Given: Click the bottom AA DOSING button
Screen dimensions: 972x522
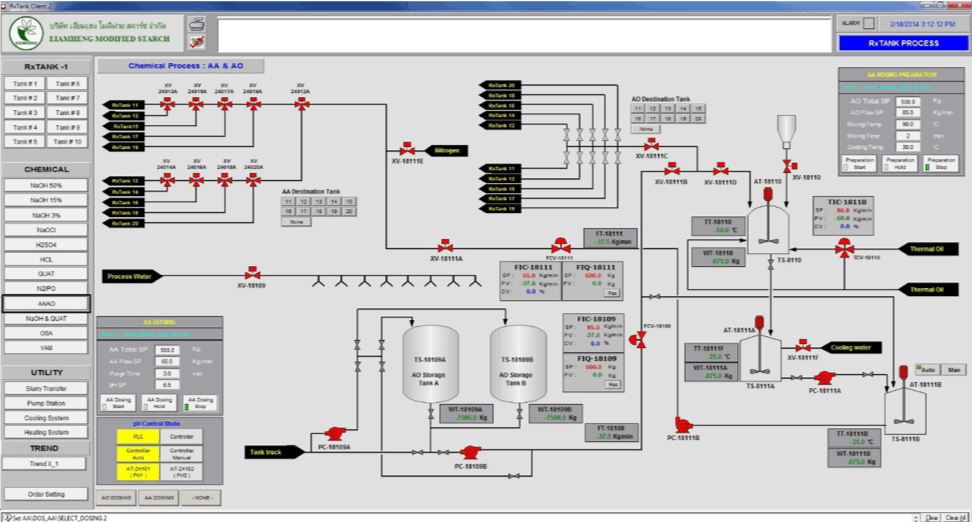Looking at the screenshot, I should pyautogui.click(x=159, y=497).
